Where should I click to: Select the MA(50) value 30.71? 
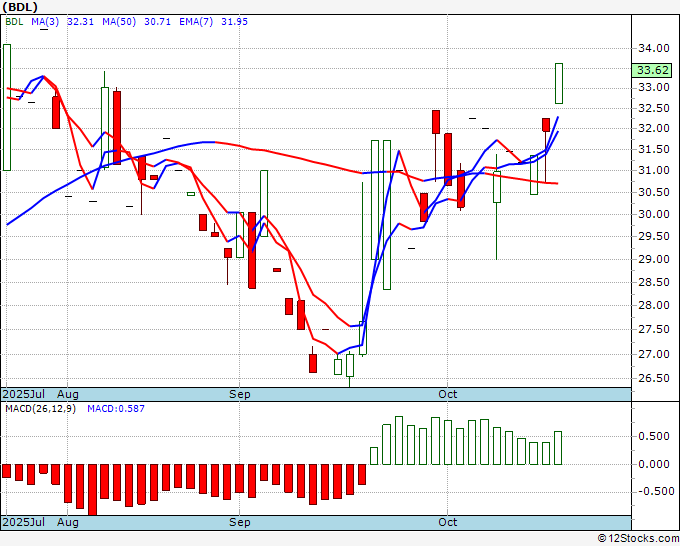157,22
